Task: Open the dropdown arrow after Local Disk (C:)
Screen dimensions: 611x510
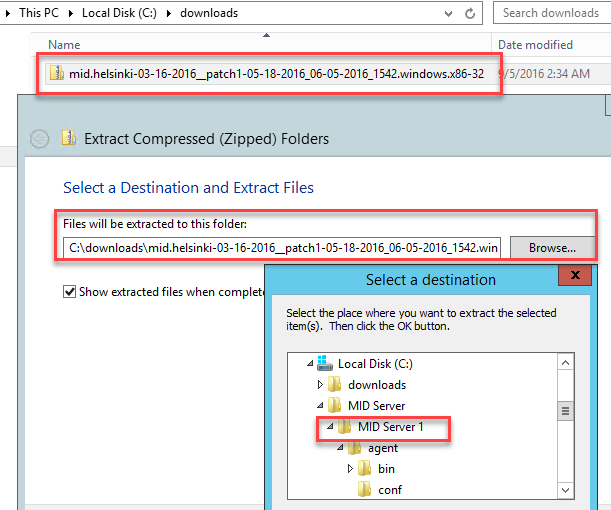Action: (x=169, y=14)
